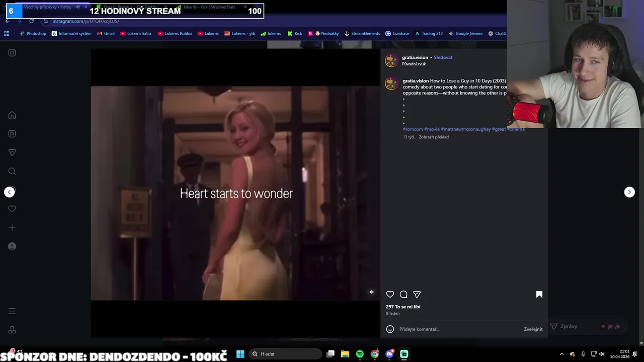Image resolution: width=644 pixels, height=362 pixels.
Task: Open gratia.vision username in the post header
Action: click(x=415, y=57)
